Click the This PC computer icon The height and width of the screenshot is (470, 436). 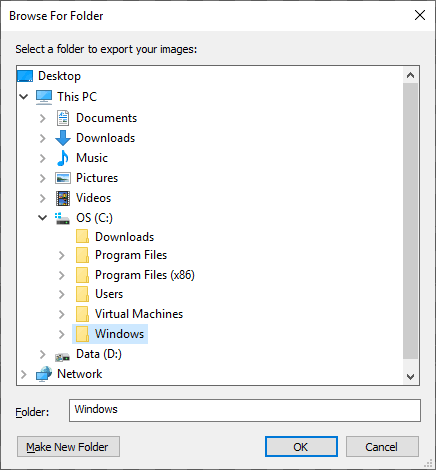44,97
